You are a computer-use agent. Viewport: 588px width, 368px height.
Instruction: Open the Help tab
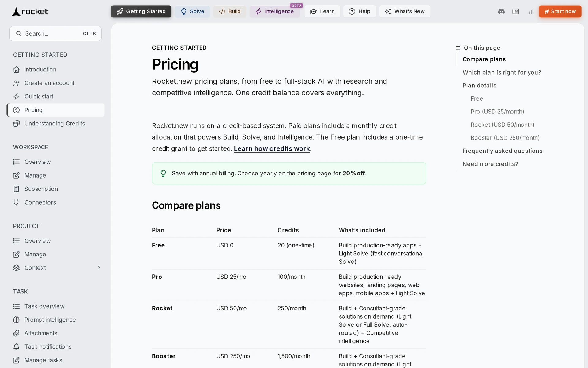360,11
